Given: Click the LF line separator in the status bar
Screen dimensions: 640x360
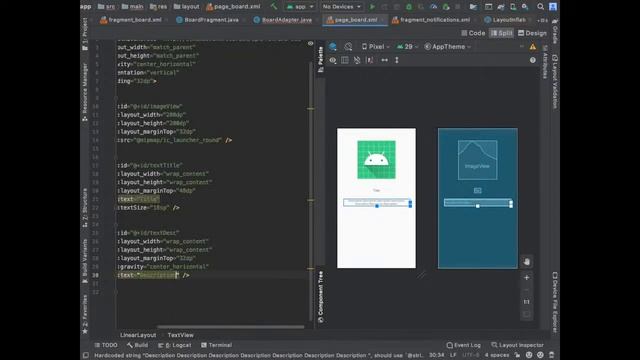Looking at the screenshot, I should 453,355.
